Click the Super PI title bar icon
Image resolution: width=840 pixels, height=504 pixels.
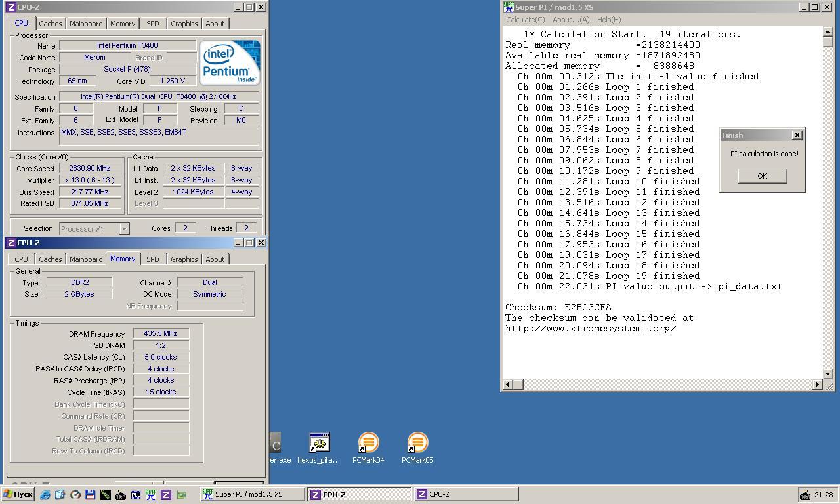[509, 7]
